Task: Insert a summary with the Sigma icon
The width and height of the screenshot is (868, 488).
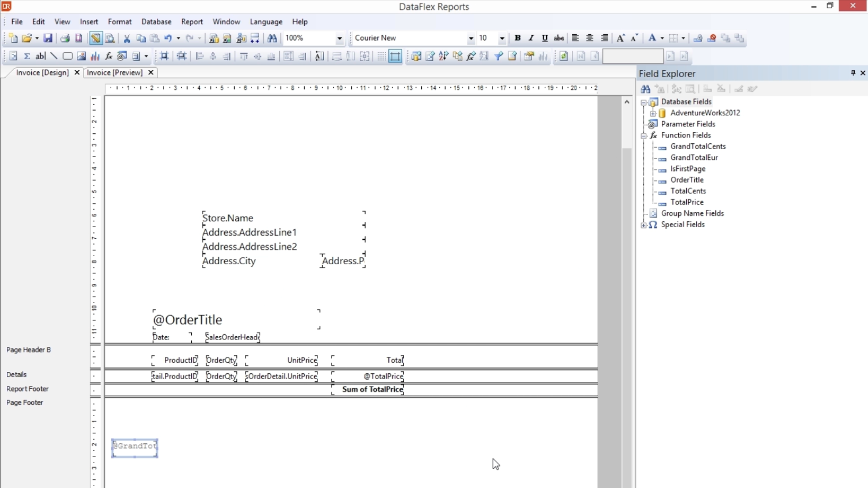Action: pos(27,56)
